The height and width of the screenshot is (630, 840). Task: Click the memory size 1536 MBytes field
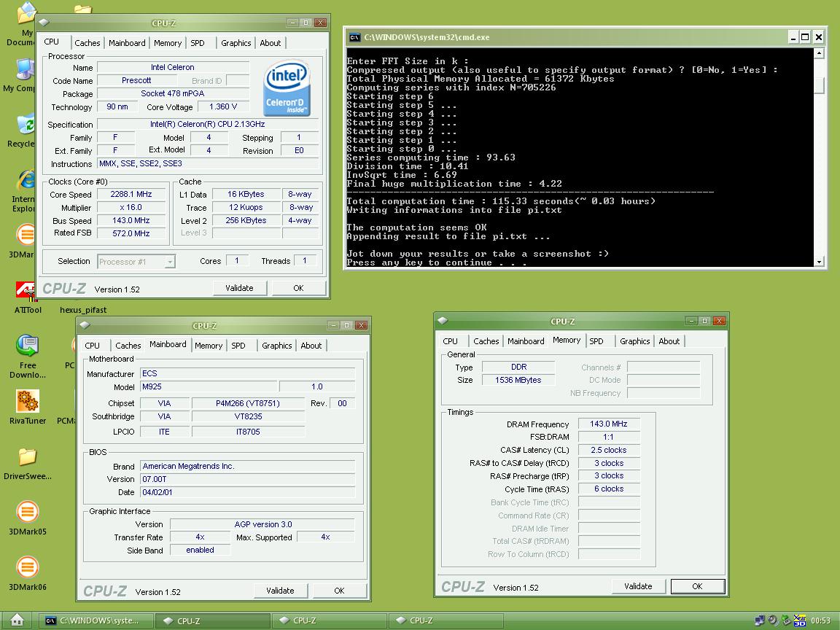tap(518, 380)
